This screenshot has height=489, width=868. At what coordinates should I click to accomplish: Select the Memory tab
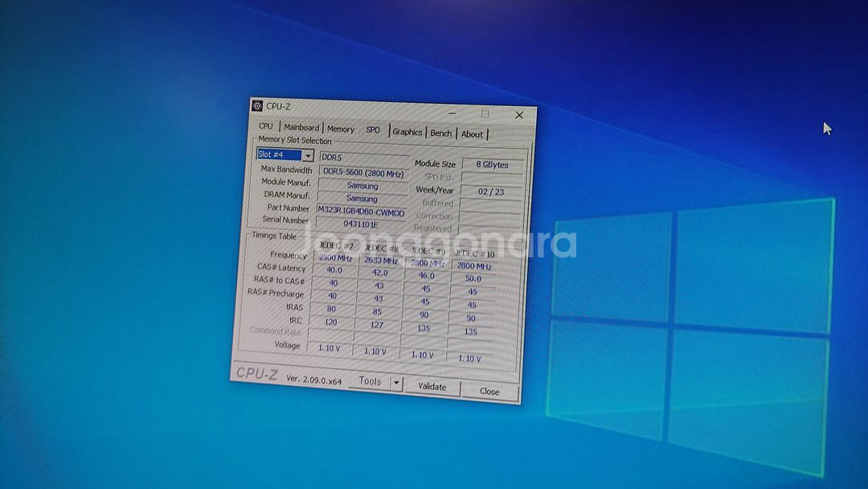pos(339,129)
